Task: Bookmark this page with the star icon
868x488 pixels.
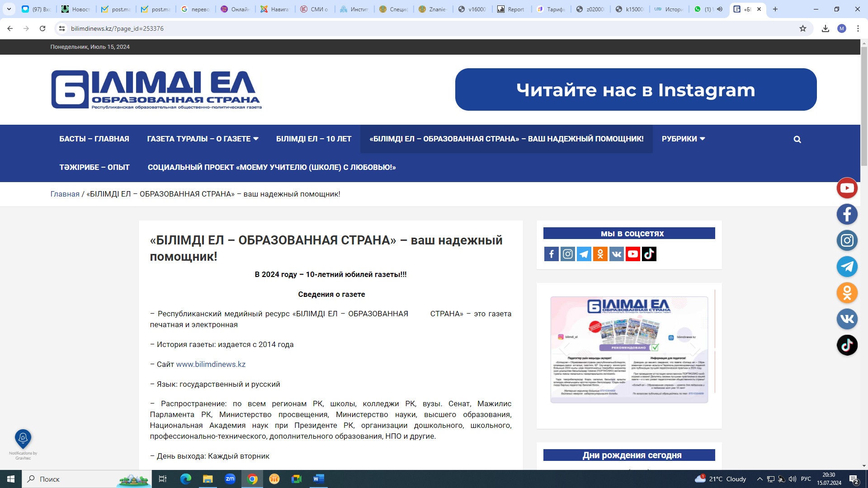Action: (802, 28)
